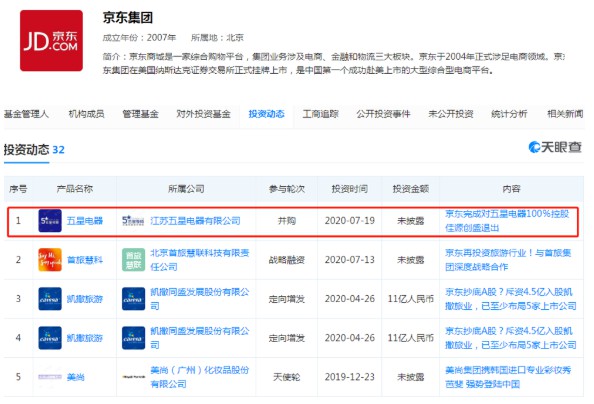This screenshot has width=594, height=404.
Task: Open news 美尚集团携韩国进口专业彩妆 link
Action: coord(508,377)
